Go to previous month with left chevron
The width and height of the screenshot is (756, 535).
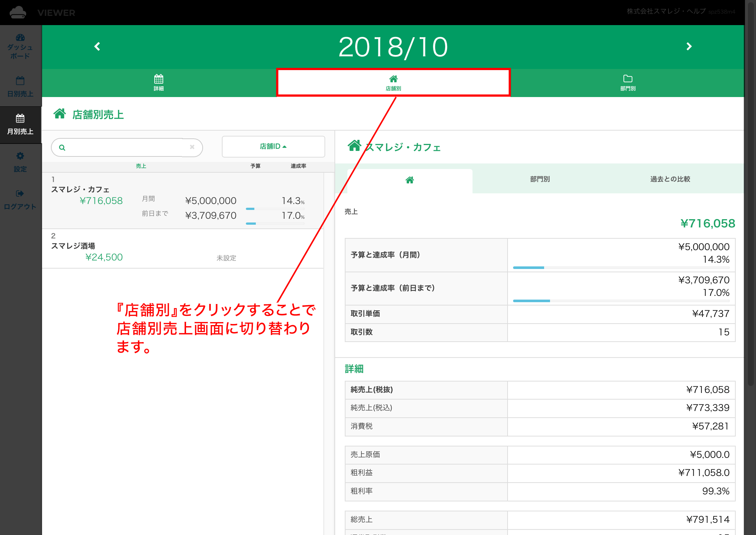(x=97, y=46)
